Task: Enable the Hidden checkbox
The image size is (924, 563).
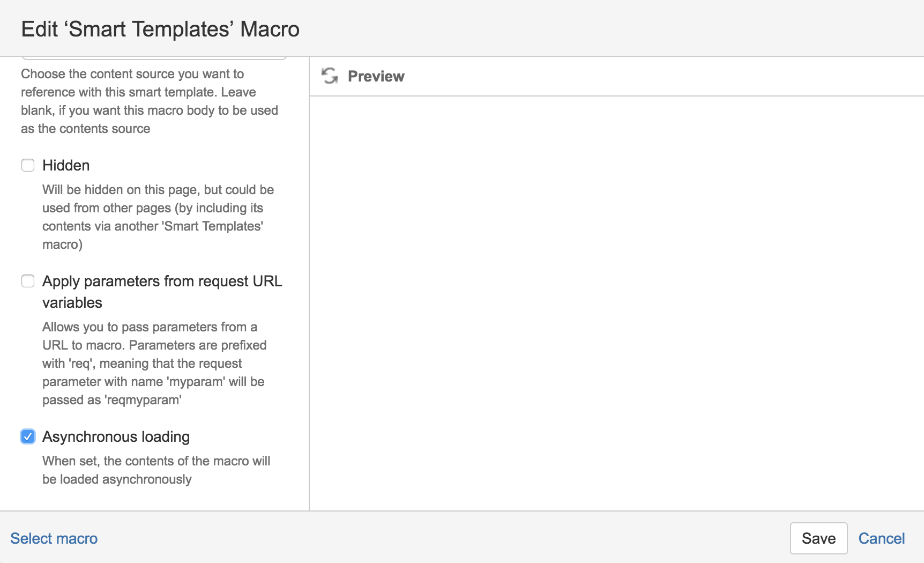Action: [x=28, y=165]
